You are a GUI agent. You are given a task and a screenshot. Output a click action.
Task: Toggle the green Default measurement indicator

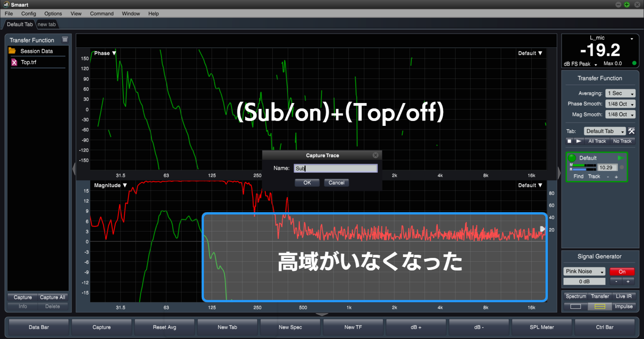[x=572, y=158]
